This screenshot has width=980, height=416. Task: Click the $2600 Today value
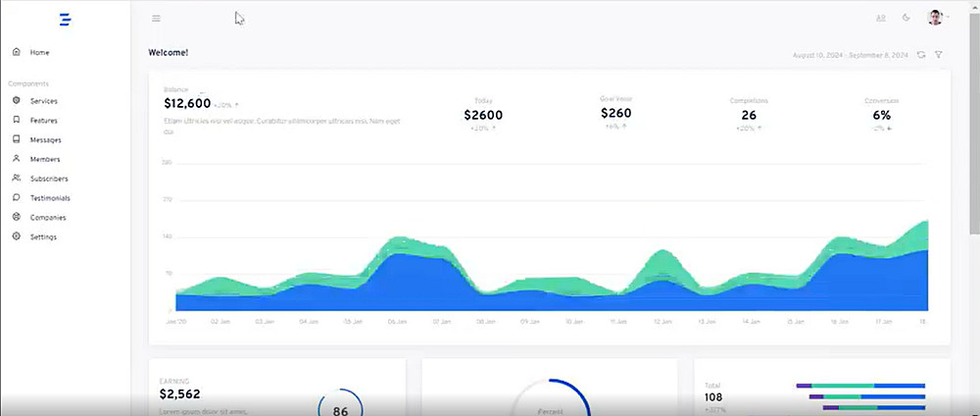(x=483, y=115)
